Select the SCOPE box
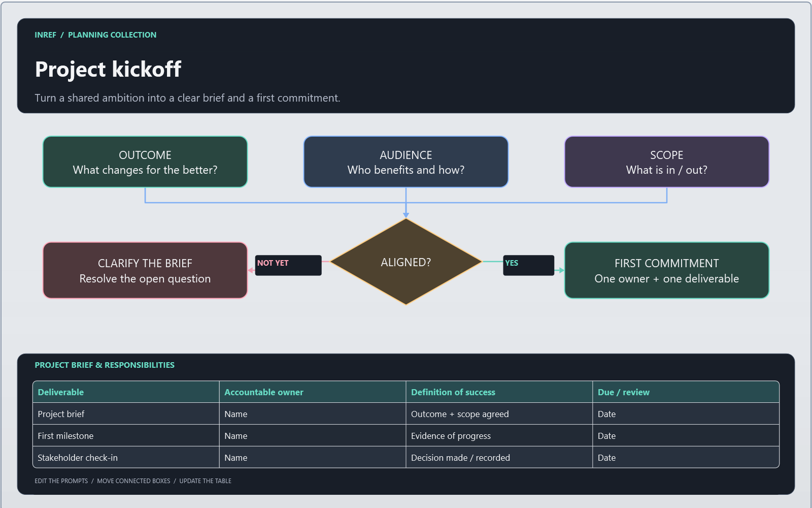 coord(667,162)
